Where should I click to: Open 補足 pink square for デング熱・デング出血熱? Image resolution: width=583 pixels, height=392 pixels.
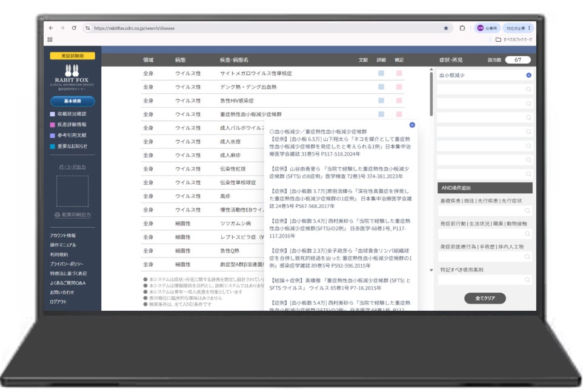pyautogui.click(x=399, y=87)
